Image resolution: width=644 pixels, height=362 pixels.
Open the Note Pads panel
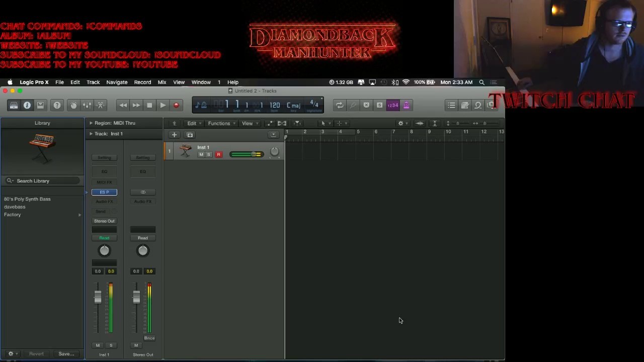[465, 105]
